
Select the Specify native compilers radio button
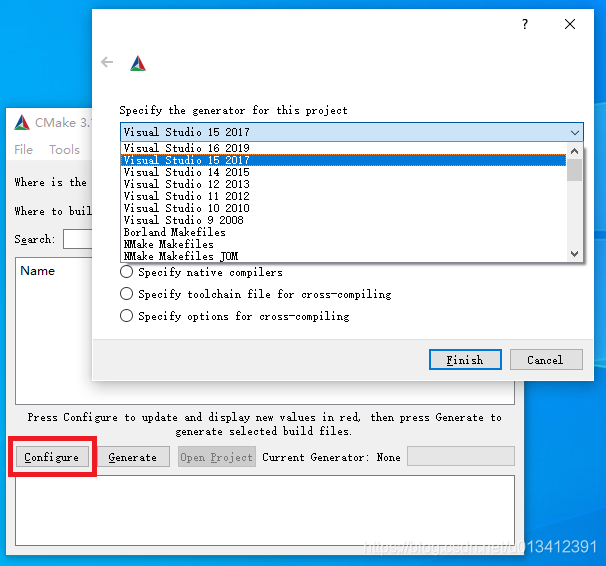[x=126, y=272]
